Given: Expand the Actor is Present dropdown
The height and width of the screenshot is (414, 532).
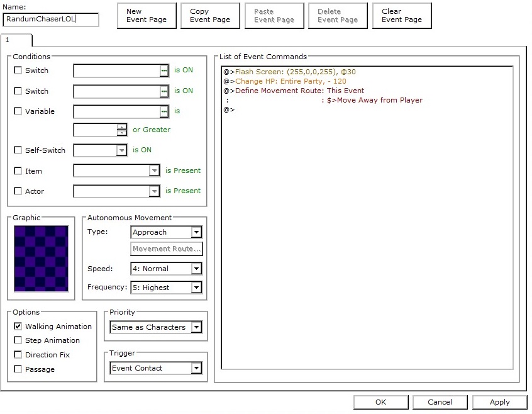Looking at the screenshot, I should pos(154,191).
